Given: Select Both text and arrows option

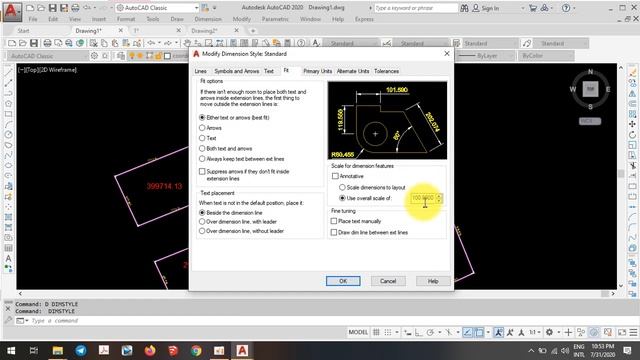Looking at the screenshot, I should (202, 149).
